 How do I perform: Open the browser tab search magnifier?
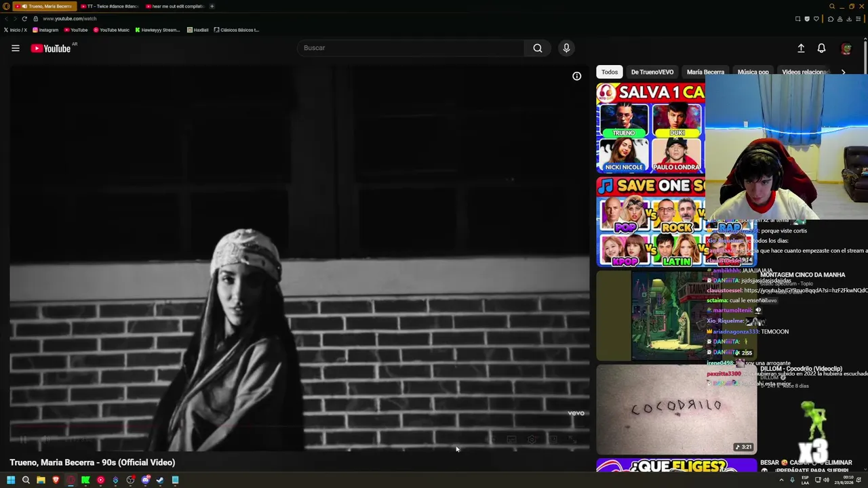(832, 6)
